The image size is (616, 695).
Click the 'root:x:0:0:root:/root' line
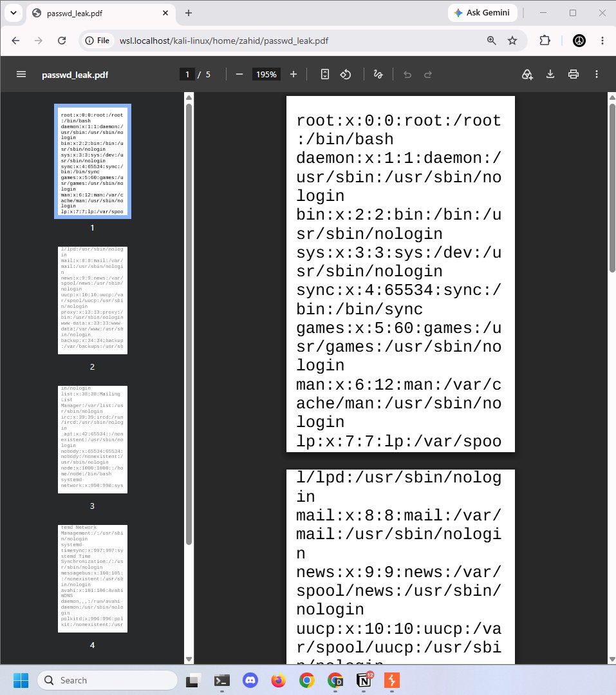398,120
